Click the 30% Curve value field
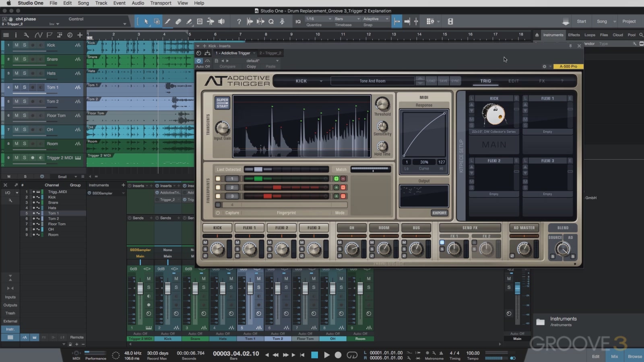This screenshot has width=644, height=362. 424,162
